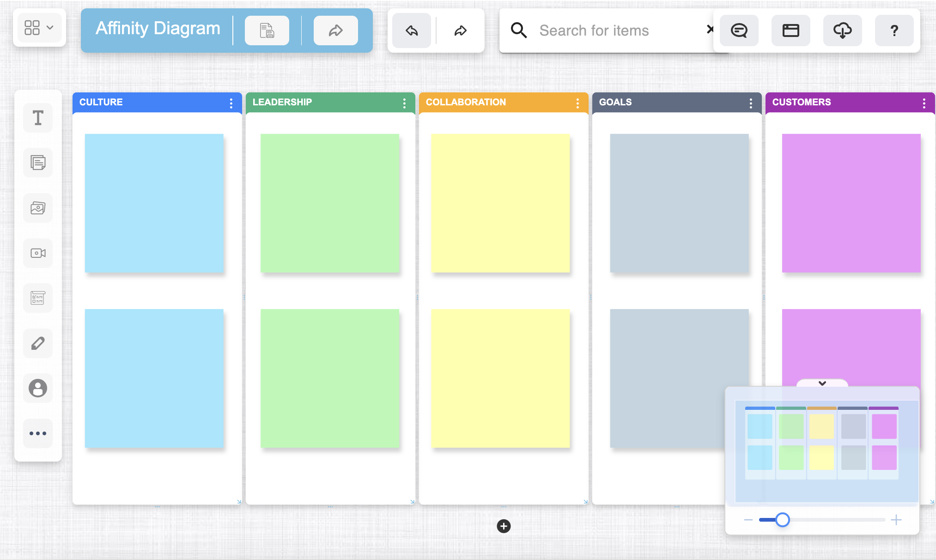
Task: Add new column with plus button
Action: point(504,526)
